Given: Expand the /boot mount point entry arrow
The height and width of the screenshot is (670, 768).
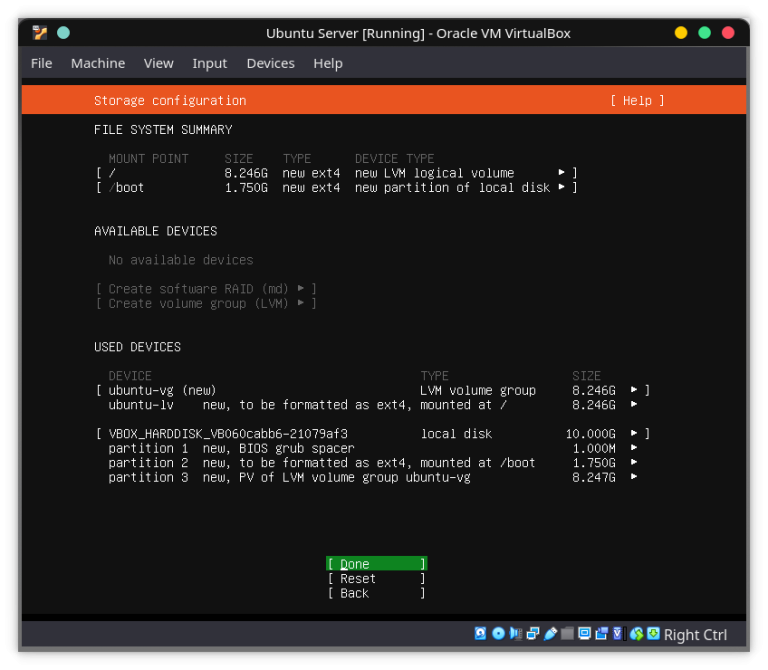Looking at the screenshot, I should coord(562,188).
